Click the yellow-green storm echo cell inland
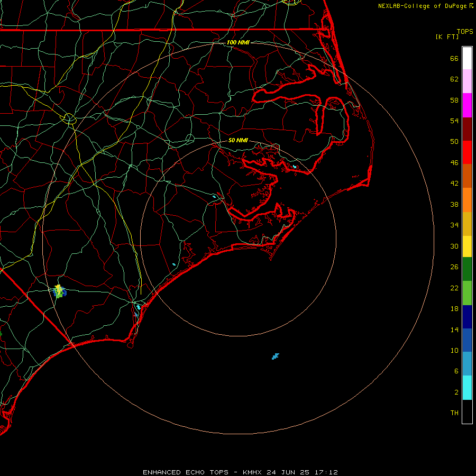This screenshot has height=476, width=476. coord(59,291)
